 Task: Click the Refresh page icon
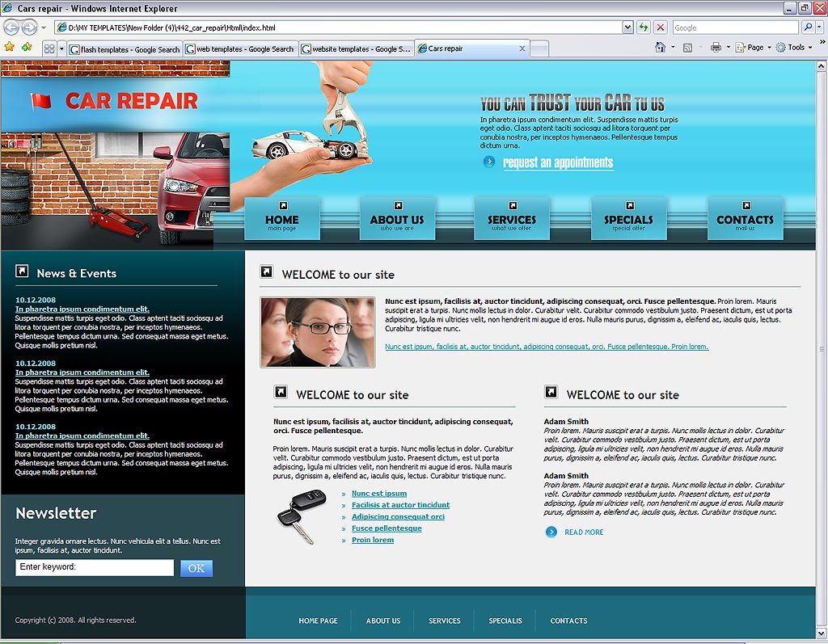(x=644, y=27)
